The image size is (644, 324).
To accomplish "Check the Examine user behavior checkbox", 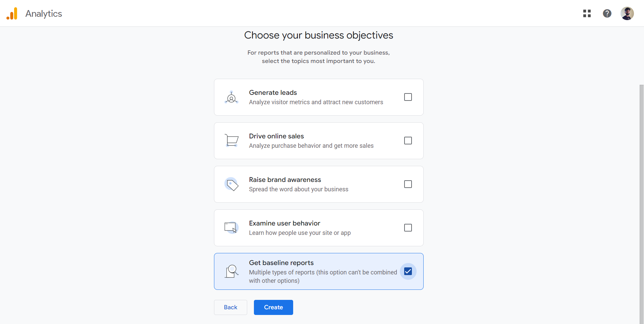I will click(x=408, y=228).
